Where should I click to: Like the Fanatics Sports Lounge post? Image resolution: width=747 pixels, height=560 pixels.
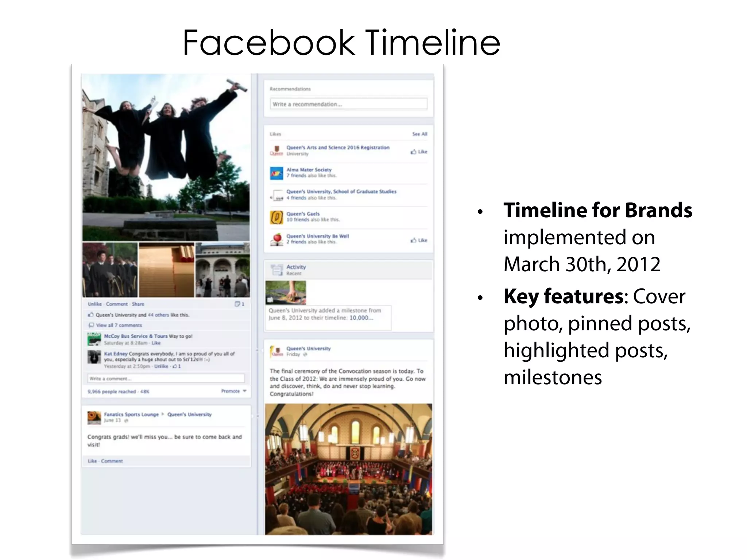[92, 461]
